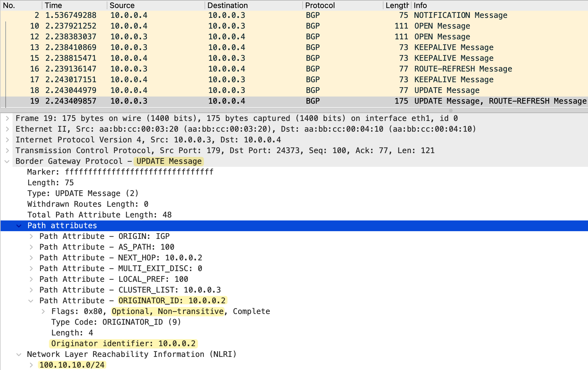Expand NEXT_HOP 10.0.0.2 path attribute
This screenshot has height=370, width=588.
(x=31, y=258)
